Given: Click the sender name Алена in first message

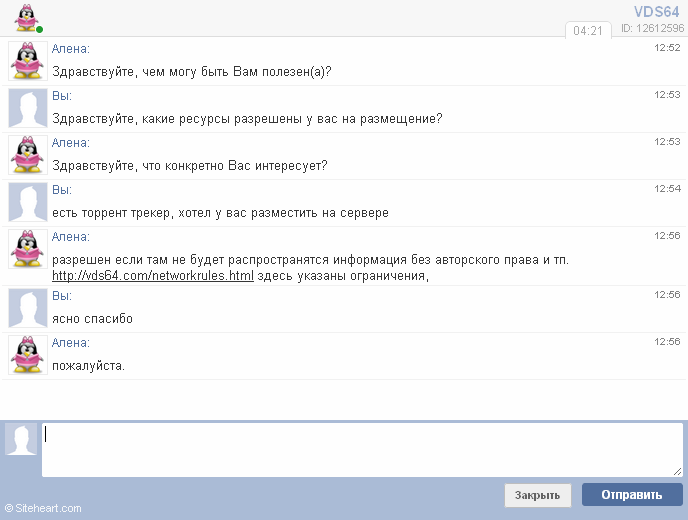Looking at the screenshot, I should pos(70,48).
